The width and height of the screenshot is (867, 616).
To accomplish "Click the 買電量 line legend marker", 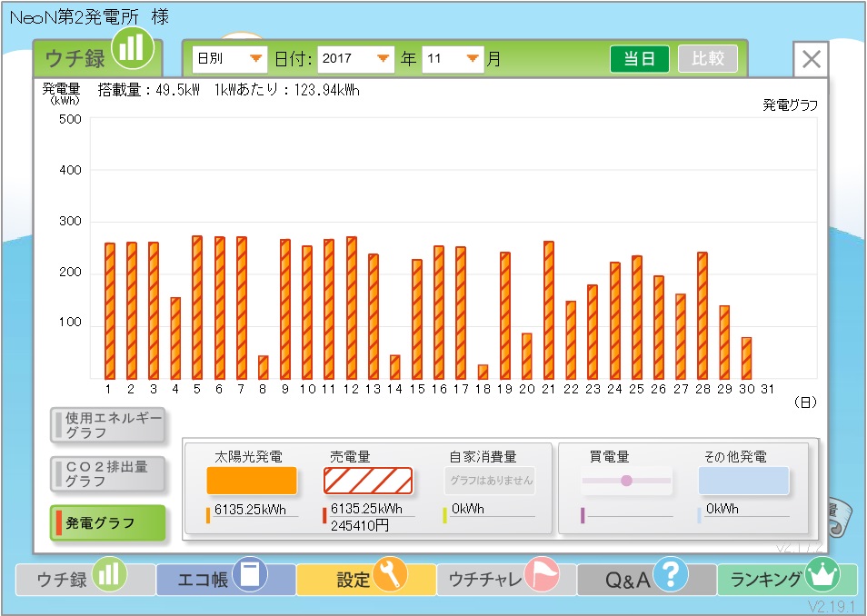I will click(626, 481).
